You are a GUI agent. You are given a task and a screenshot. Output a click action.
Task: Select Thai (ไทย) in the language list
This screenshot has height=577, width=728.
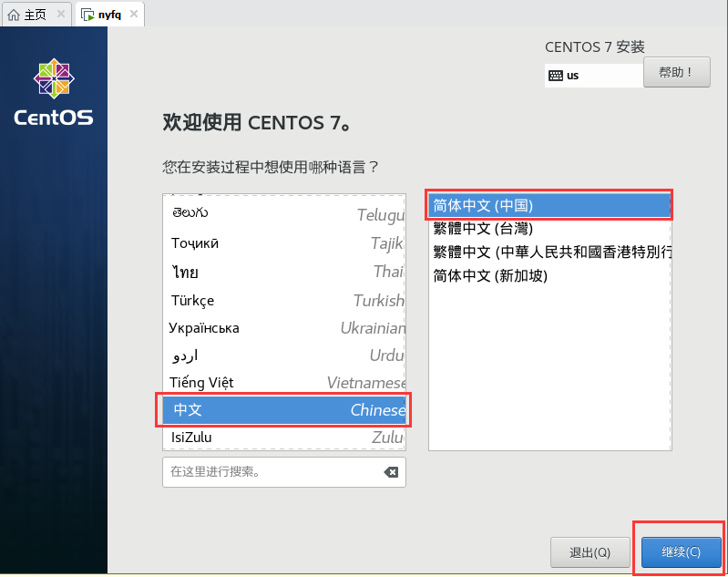coord(284,272)
